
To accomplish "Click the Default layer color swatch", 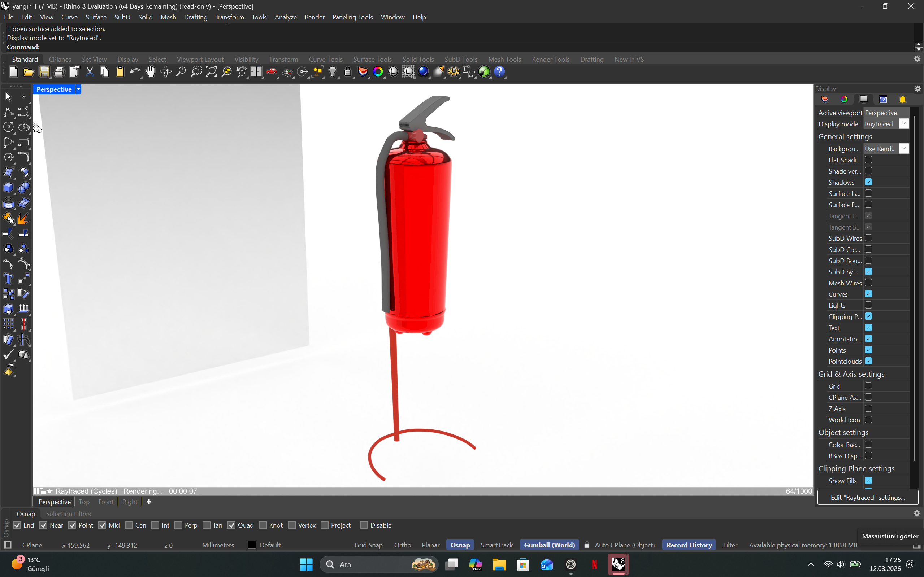I will (252, 545).
